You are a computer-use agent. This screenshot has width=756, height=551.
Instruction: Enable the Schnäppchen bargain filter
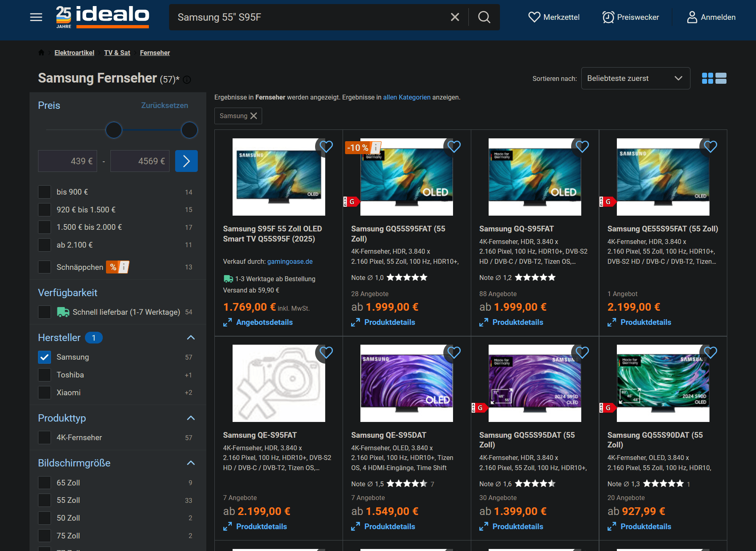click(44, 267)
